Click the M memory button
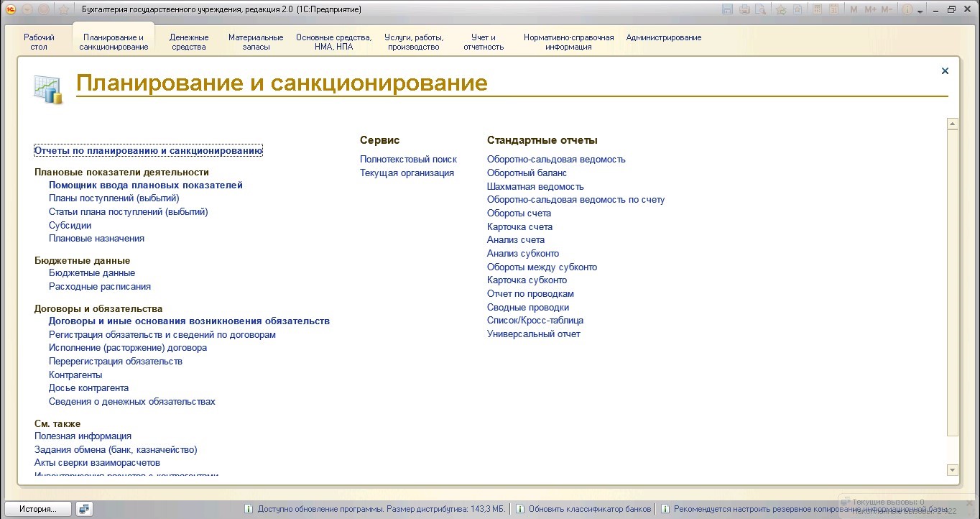The width and height of the screenshot is (980, 519). pos(854,9)
